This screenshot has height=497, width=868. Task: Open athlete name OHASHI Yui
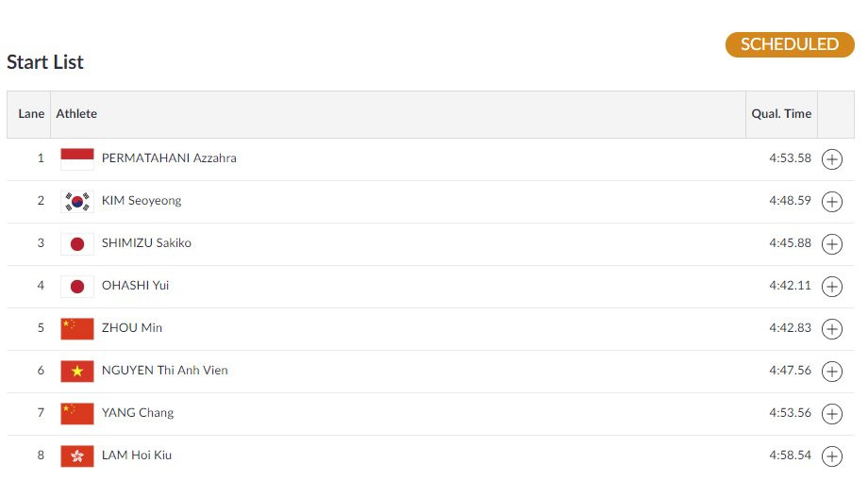pyautogui.click(x=135, y=286)
